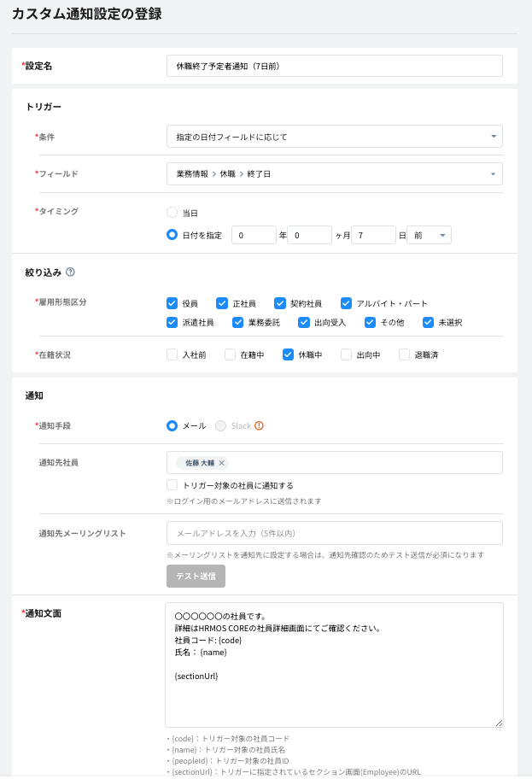Uncheck the 休職中 status checkbox
The image size is (532, 779).
(288, 354)
